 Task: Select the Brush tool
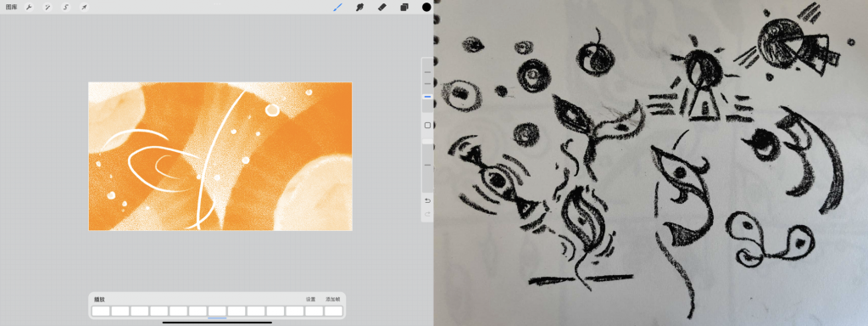coord(337,7)
